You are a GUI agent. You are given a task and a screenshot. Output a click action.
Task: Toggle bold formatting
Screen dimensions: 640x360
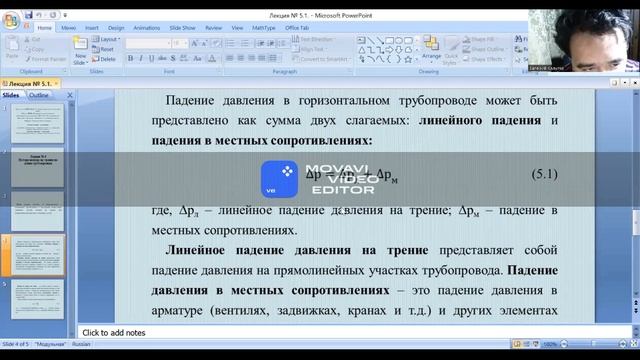tap(130, 58)
